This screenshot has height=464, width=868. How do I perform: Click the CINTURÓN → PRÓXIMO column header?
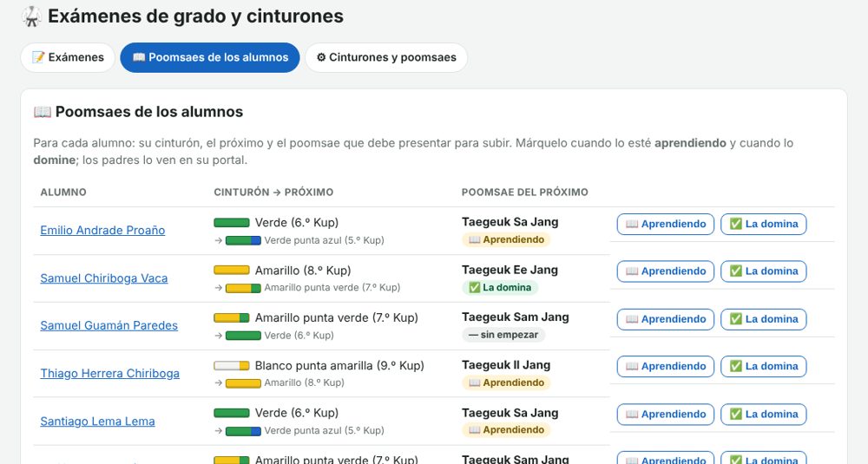pos(273,193)
